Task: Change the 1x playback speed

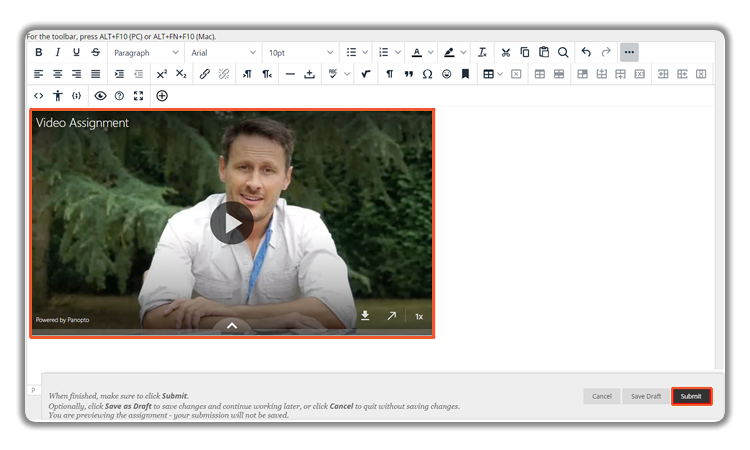Action: point(419,316)
